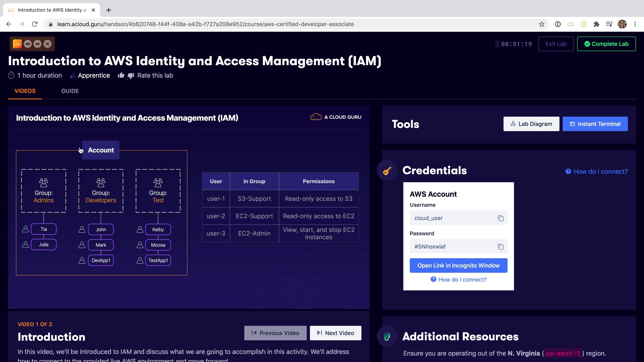Open the Chrome extensions puzzle icon
The height and width of the screenshot is (362, 644).
(x=596, y=24)
